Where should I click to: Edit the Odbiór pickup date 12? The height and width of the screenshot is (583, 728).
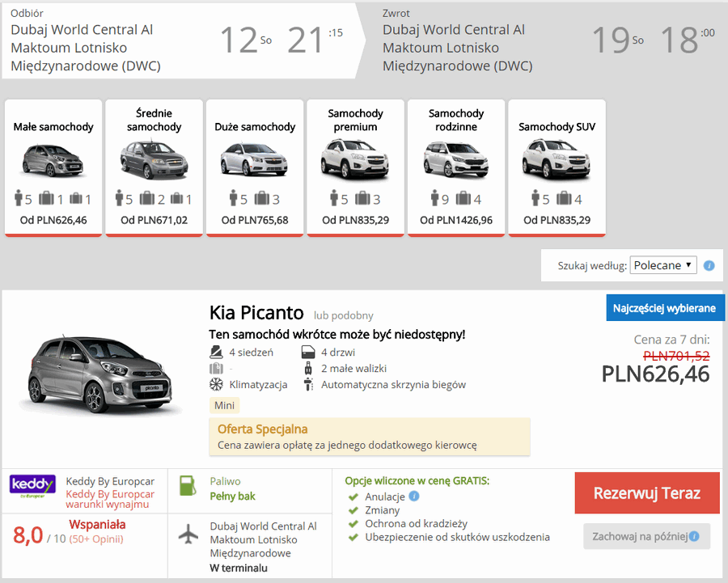[238, 40]
